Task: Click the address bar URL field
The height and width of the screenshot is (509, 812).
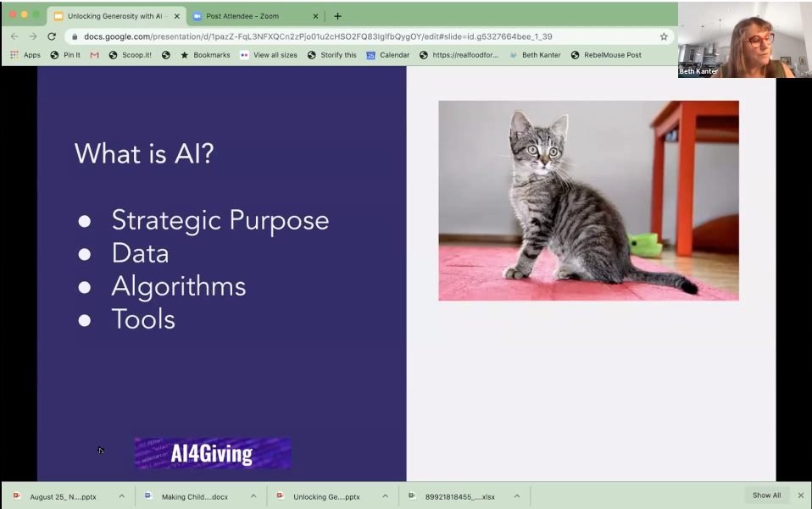Action: (x=370, y=36)
